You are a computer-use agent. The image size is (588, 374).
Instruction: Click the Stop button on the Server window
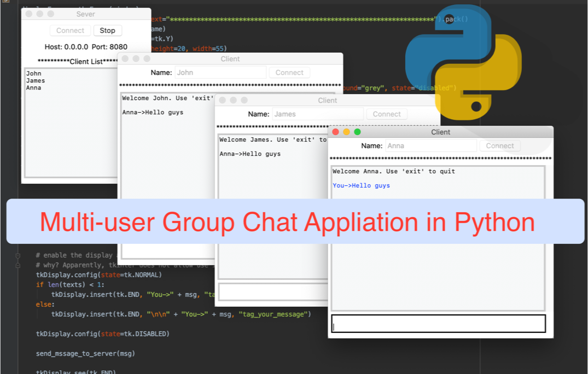(107, 30)
